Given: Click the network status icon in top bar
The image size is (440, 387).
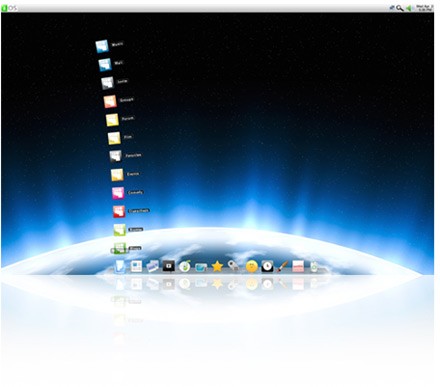Looking at the screenshot, I should pyautogui.click(x=392, y=8).
